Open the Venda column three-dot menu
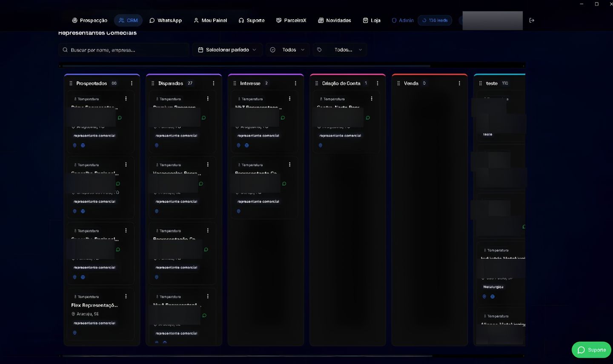 [x=459, y=83]
